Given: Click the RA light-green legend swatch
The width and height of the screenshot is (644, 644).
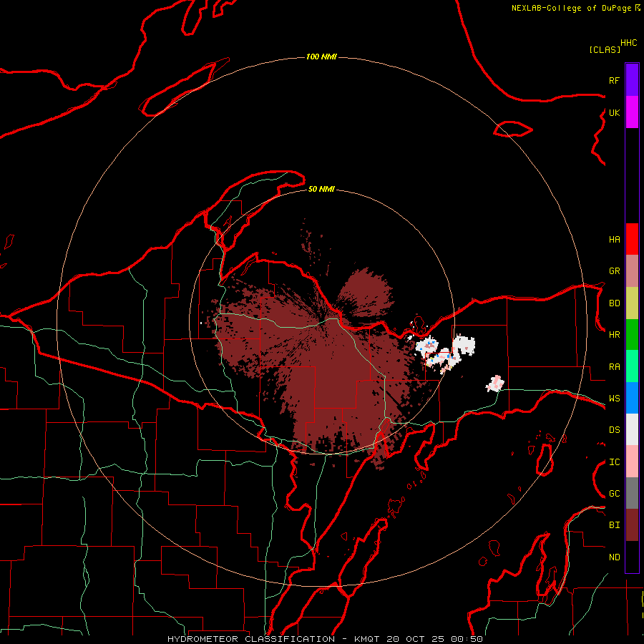Looking at the screenshot, I should click(632, 366).
